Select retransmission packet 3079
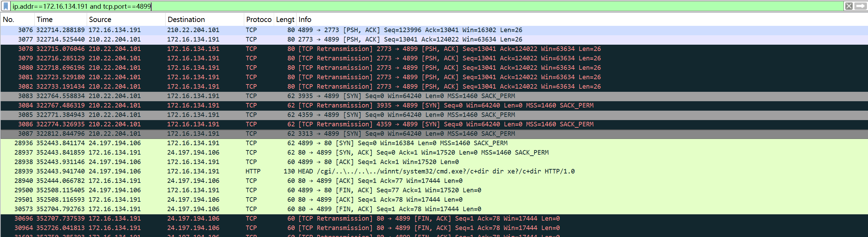The image size is (868, 237). [434, 58]
